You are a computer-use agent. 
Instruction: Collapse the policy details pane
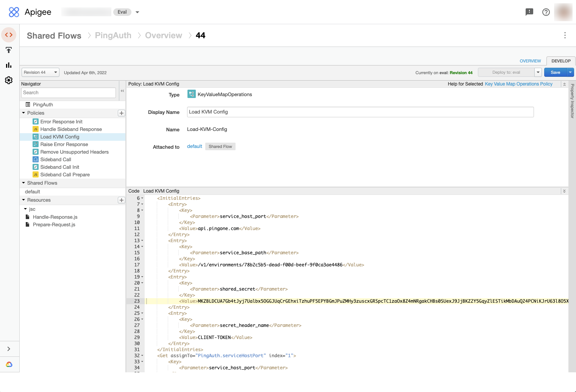pos(564,84)
